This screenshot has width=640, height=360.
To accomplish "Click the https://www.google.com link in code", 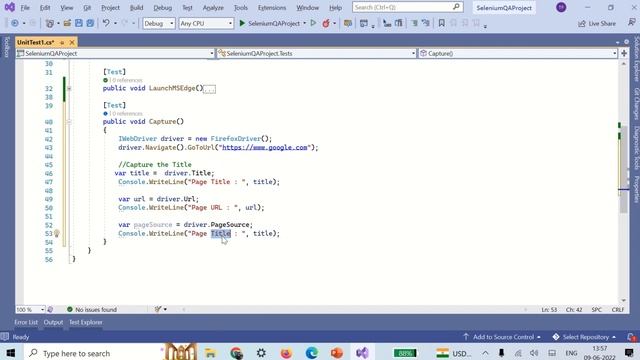I will coord(264,147).
